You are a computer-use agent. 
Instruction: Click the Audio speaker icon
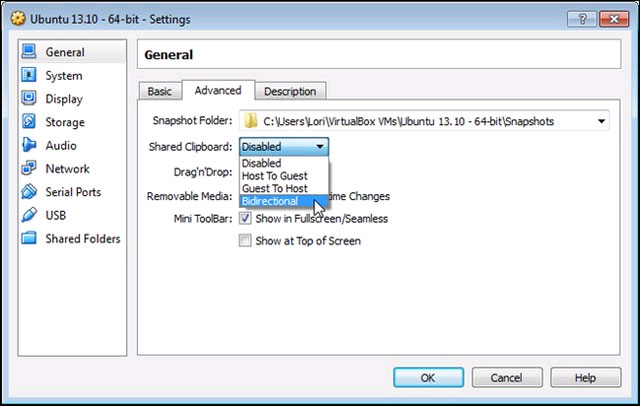[x=28, y=145]
